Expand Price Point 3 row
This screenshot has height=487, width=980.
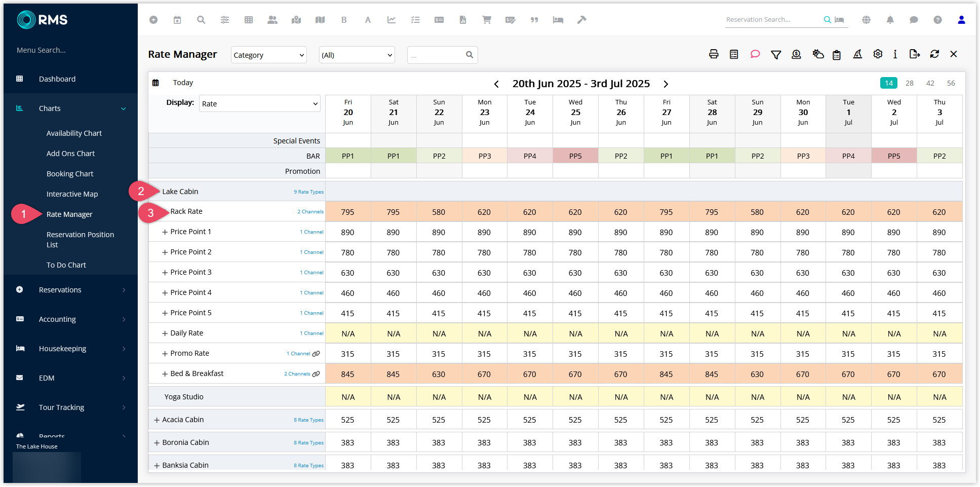(x=165, y=273)
